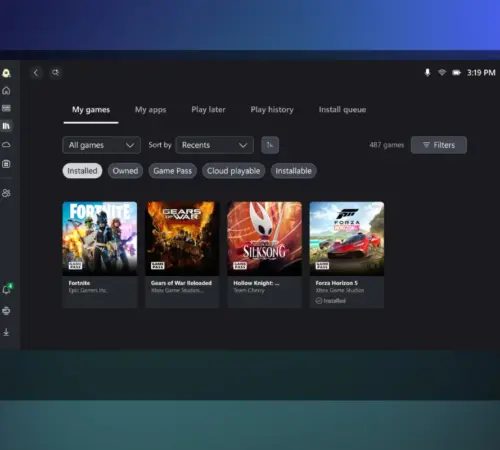This screenshot has height=450, width=500.
Task: Open the Fortnite cover art
Action: click(100, 238)
